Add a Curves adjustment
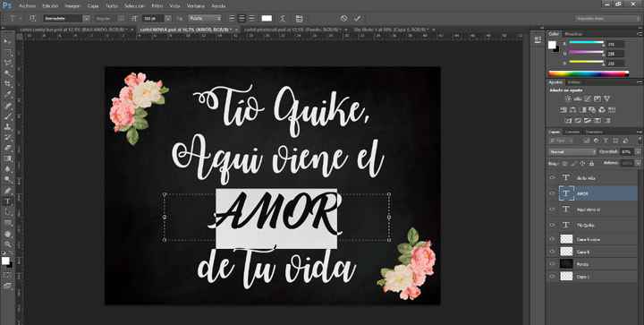The image size is (644, 325). coord(588,98)
